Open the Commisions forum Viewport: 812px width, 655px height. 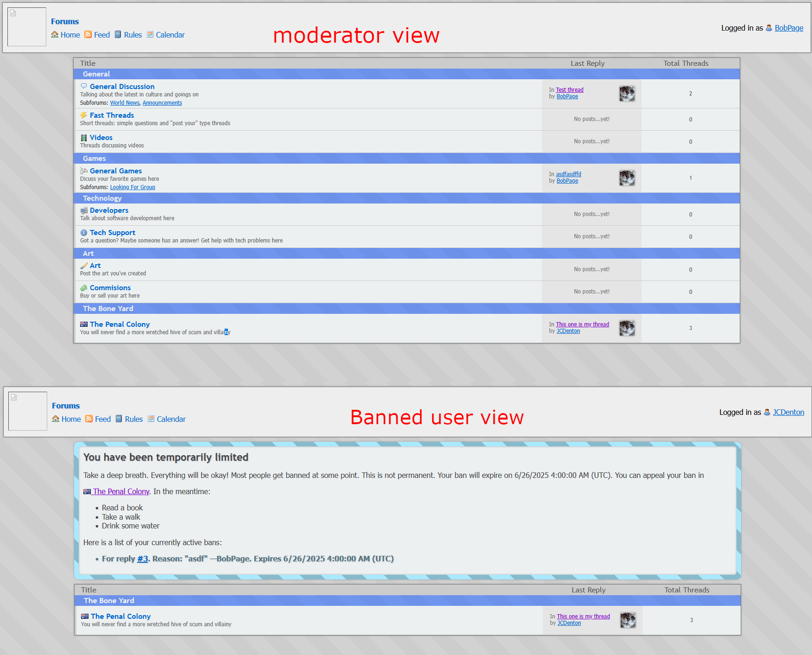coord(110,288)
